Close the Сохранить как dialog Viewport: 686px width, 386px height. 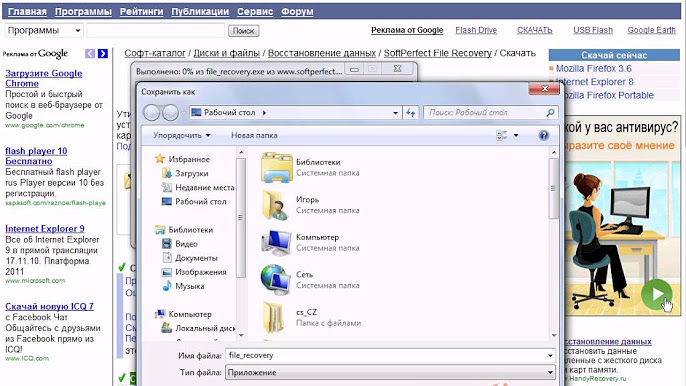[x=545, y=89]
